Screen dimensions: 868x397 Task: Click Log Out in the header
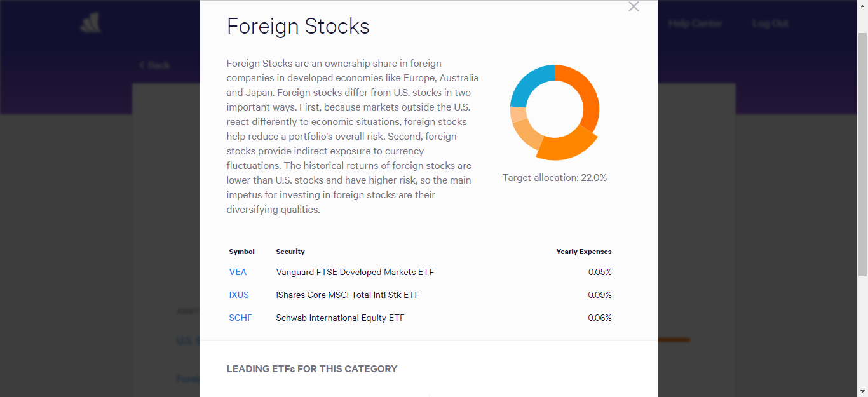(x=770, y=24)
